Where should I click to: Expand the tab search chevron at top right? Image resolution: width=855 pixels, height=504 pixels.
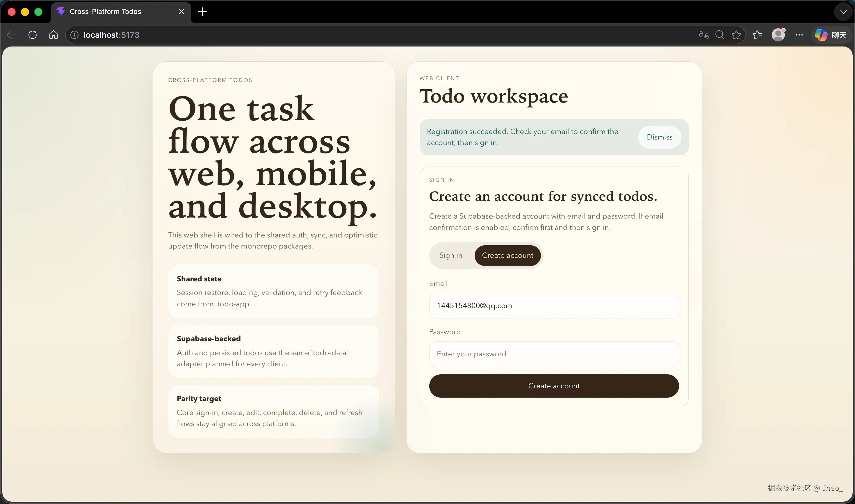click(x=843, y=12)
